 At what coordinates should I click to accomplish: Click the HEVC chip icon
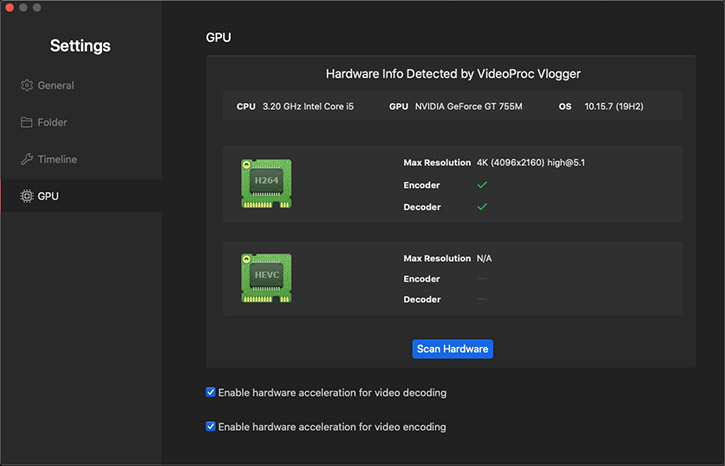click(266, 277)
